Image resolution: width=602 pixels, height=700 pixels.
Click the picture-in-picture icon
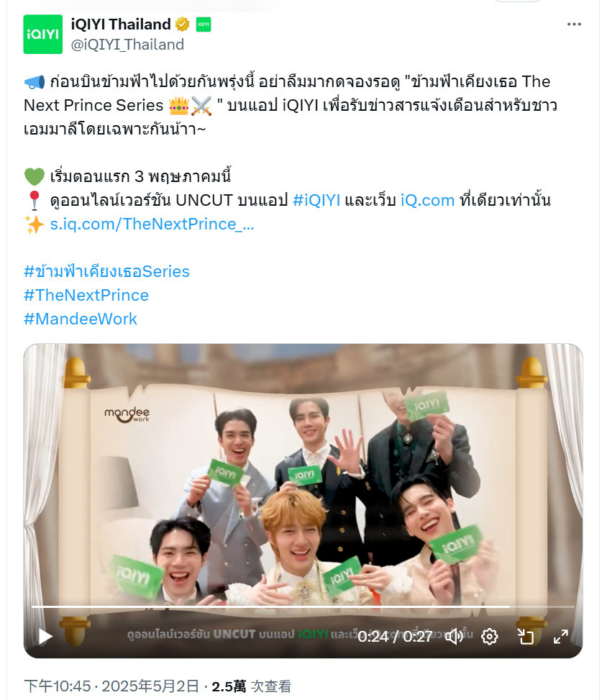[525, 636]
